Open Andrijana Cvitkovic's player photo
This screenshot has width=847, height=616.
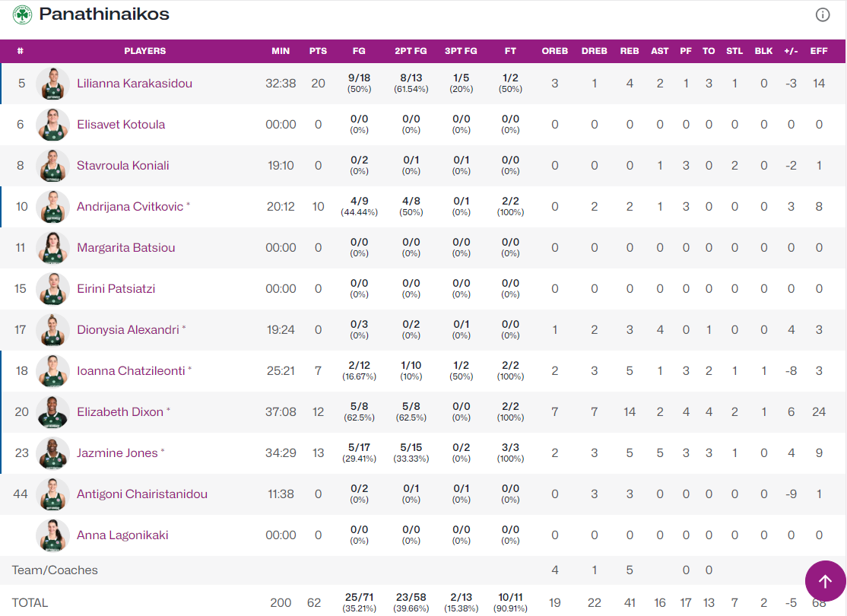(52, 206)
